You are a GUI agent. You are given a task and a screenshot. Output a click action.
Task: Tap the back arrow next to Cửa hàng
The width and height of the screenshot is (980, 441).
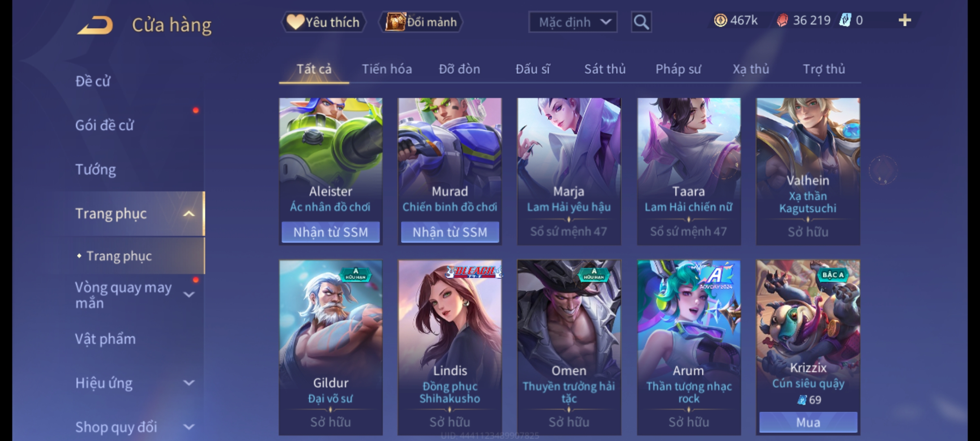95,25
